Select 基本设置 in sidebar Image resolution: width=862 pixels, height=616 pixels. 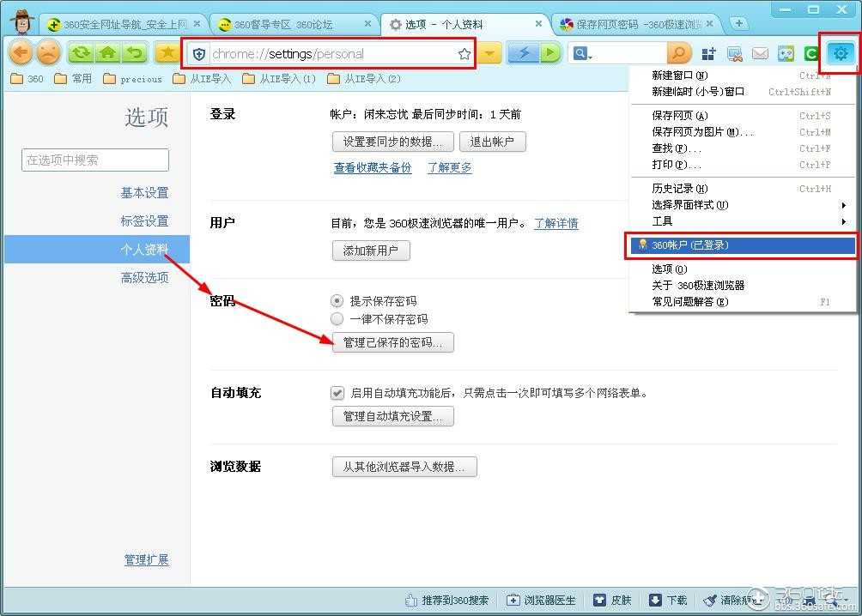tap(144, 193)
